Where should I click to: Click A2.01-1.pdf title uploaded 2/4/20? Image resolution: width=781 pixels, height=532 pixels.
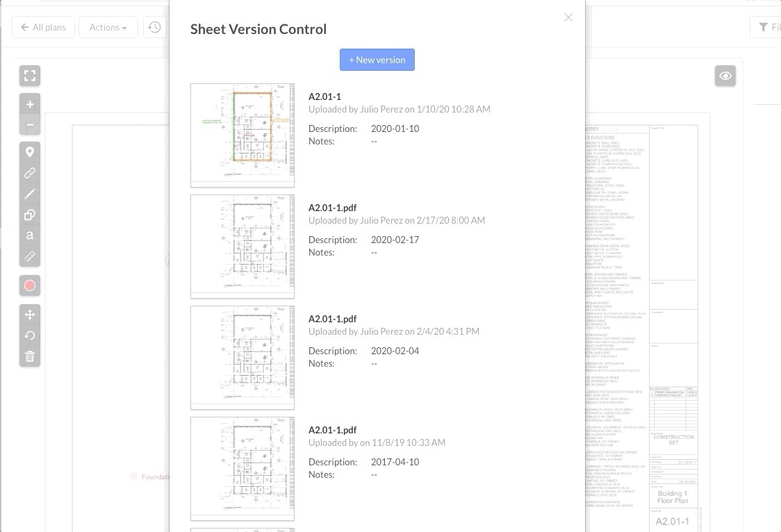point(333,319)
